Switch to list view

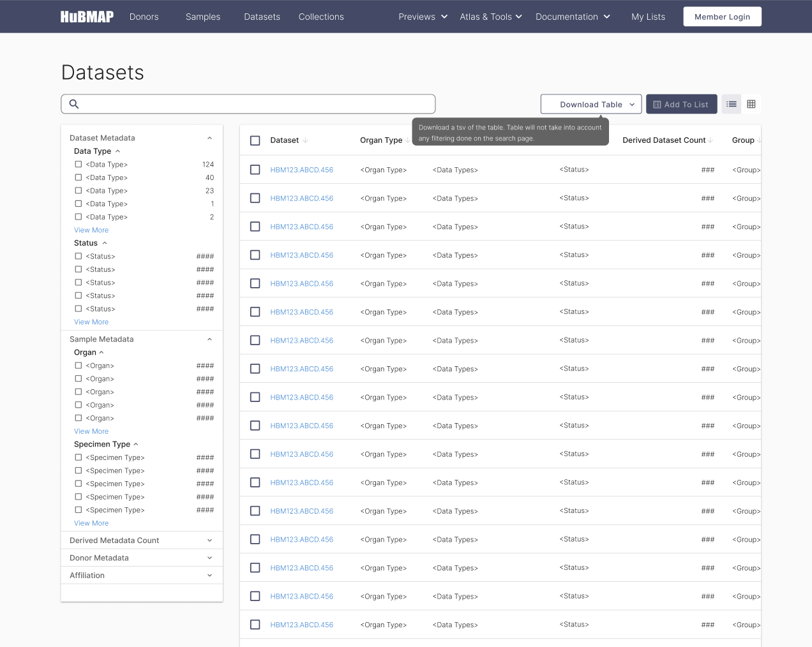[x=731, y=103]
